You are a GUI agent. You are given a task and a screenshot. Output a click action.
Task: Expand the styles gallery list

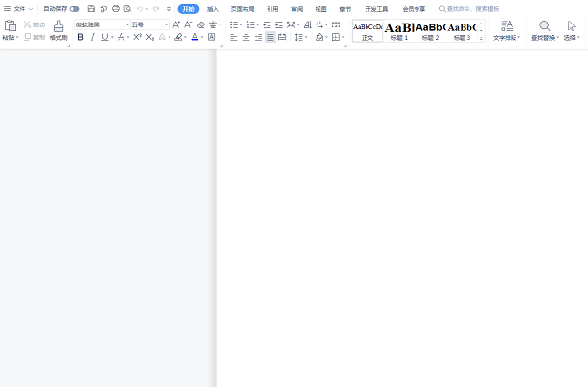[481, 38]
